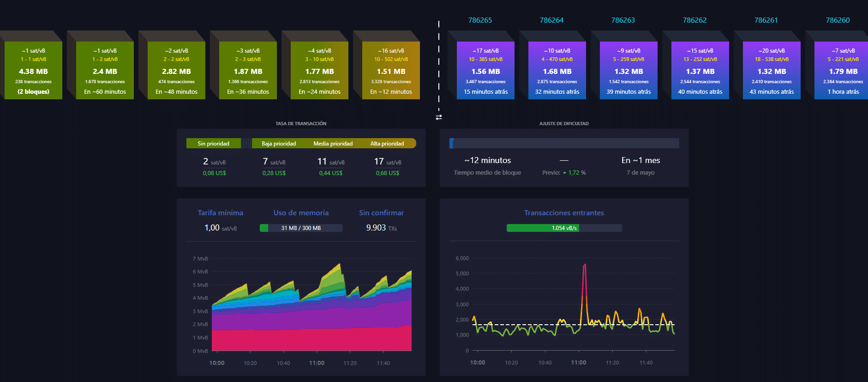Viewport: 868px width, 382px height.
Task: Click the 7 de mayo date text
Action: pyautogui.click(x=641, y=173)
